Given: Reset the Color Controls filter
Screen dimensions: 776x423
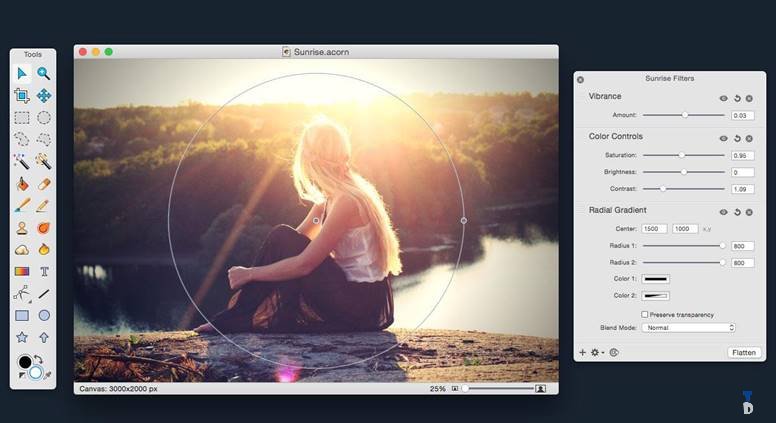Looking at the screenshot, I should click(737, 139).
